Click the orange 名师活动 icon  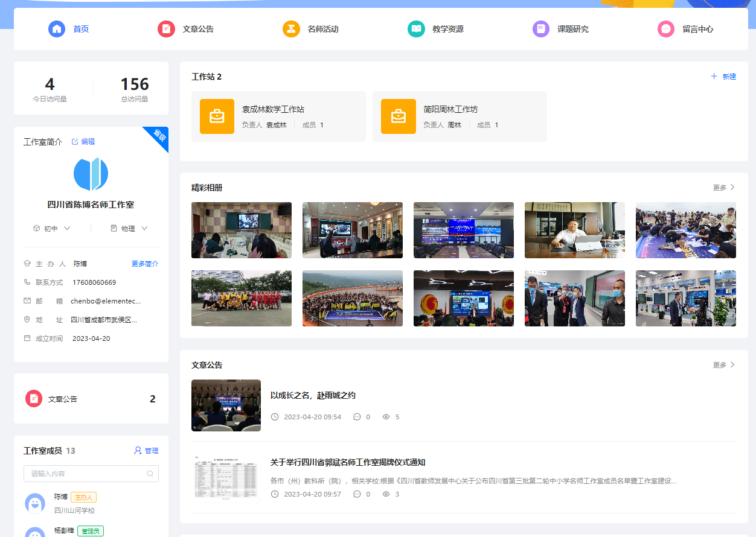(291, 29)
